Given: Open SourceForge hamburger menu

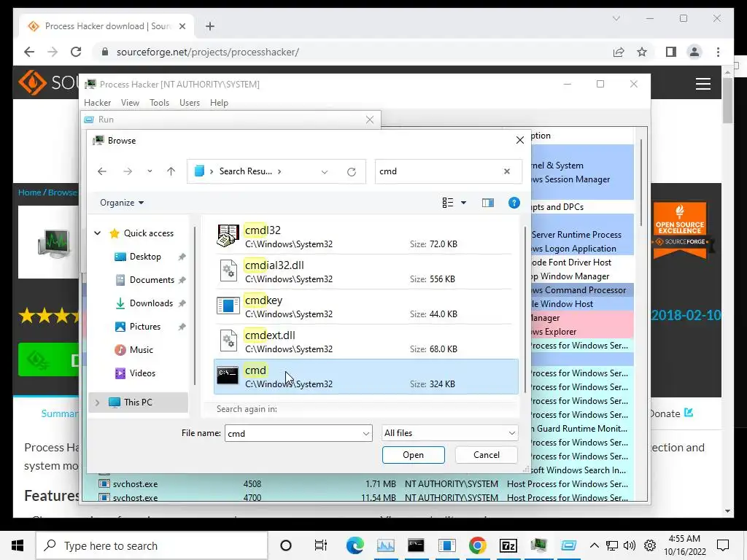Looking at the screenshot, I should pyautogui.click(x=703, y=84).
